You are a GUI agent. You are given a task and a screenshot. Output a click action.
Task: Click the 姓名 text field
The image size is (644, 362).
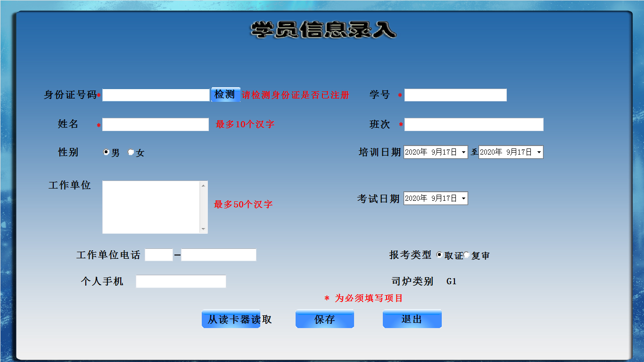click(156, 124)
